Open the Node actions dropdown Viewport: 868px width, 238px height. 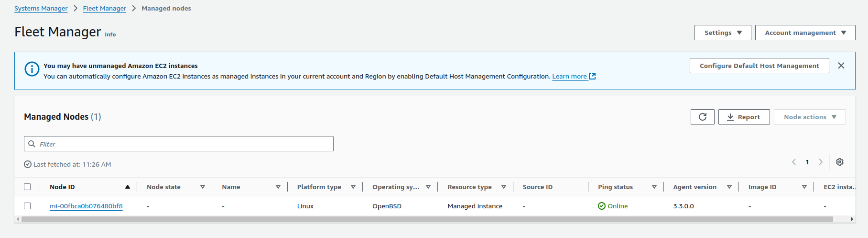810,117
